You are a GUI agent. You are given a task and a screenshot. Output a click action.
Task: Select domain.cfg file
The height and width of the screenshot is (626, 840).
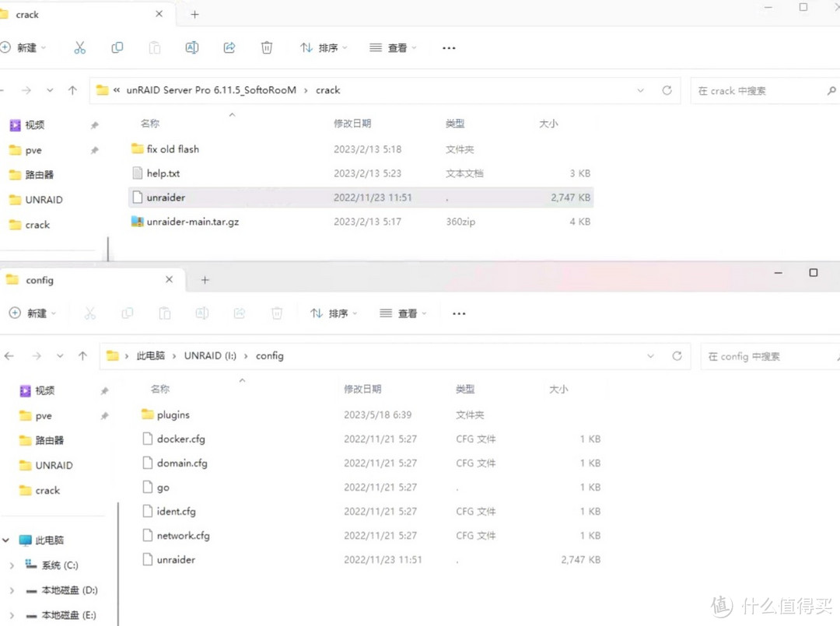pyautogui.click(x=181, y=463)
